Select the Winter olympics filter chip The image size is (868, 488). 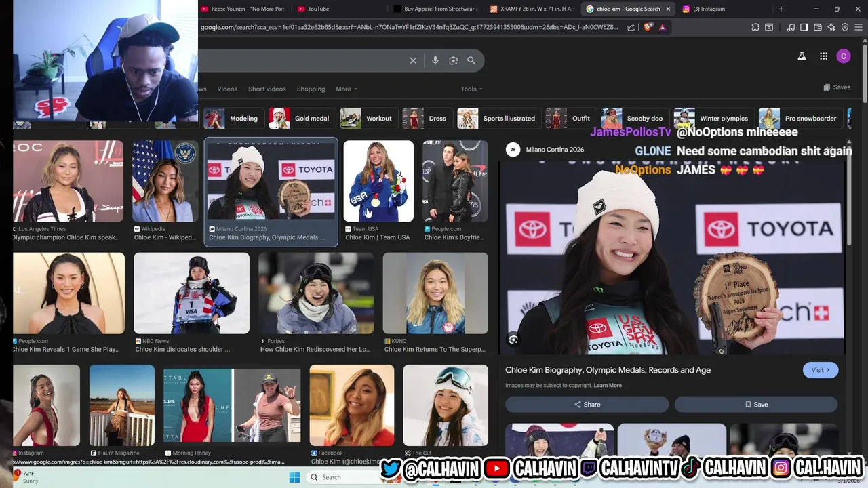(x=713, y=118)
